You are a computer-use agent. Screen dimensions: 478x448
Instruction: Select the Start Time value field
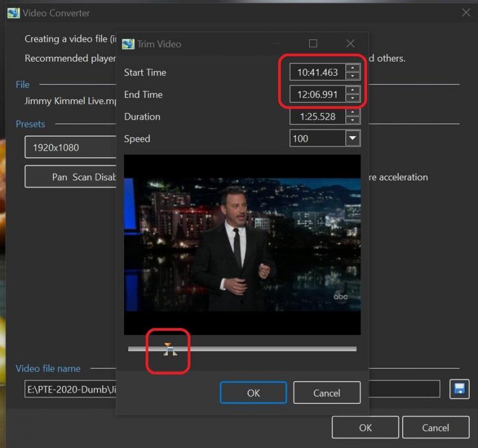click(317, 73)
